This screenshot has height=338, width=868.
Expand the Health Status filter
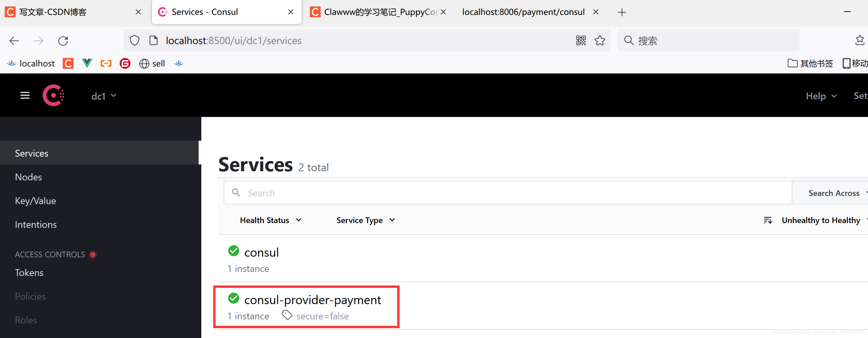click(270, 220)
